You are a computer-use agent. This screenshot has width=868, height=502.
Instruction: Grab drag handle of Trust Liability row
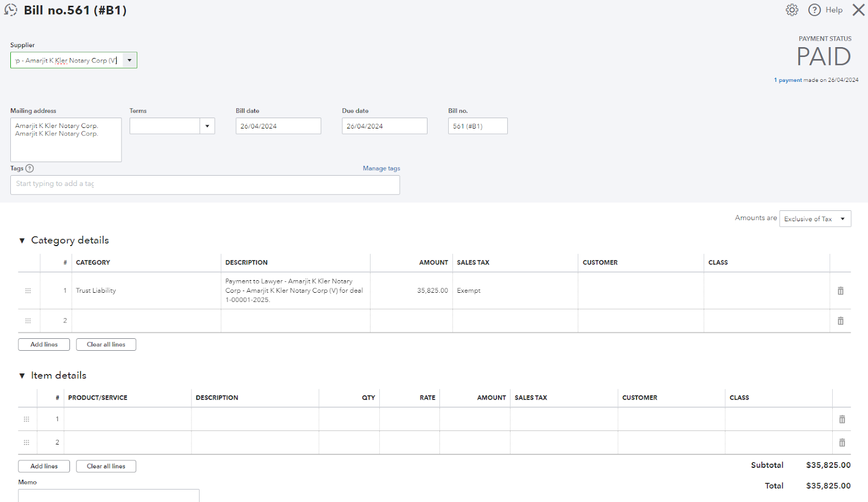[x=28, y=291]
